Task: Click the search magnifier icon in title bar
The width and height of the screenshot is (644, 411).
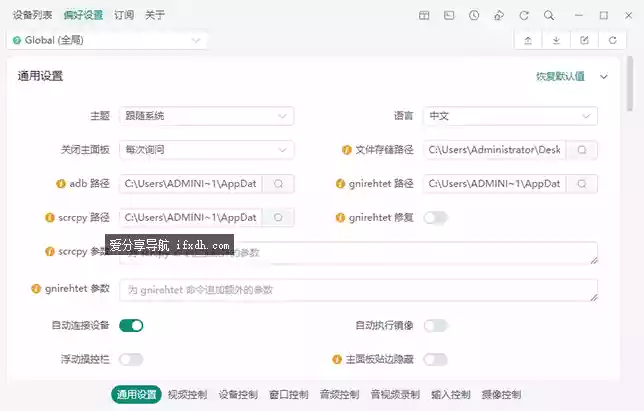Action: [x=549, y=16]
